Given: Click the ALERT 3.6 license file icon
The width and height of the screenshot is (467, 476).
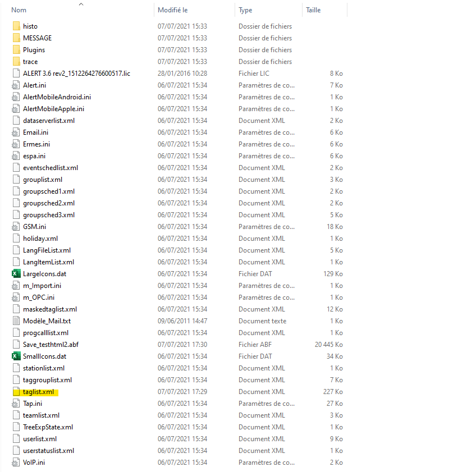Looking at the screenshot, I should point(16,74).
